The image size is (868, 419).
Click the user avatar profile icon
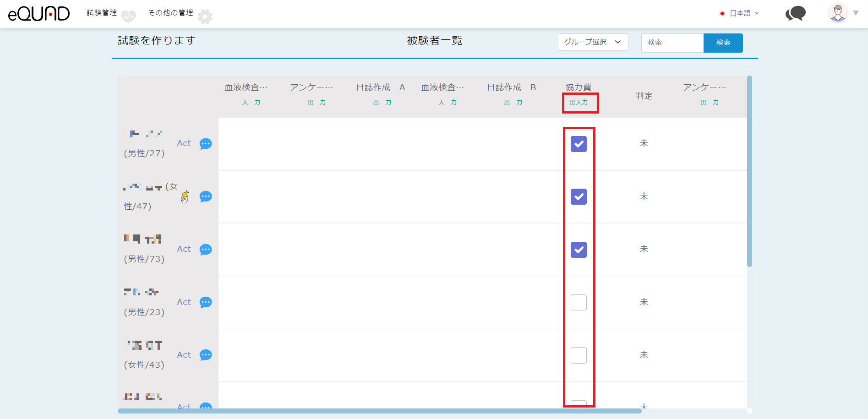838,13
